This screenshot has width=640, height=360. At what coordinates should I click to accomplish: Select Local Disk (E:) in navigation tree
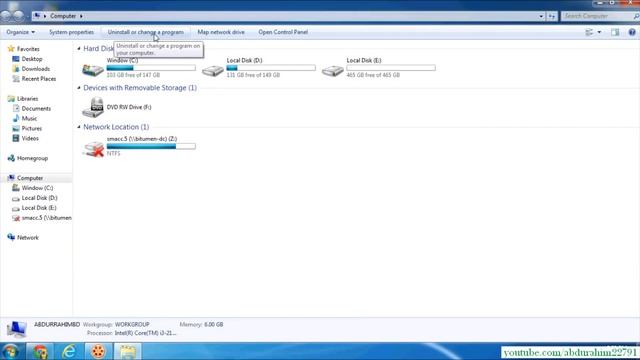pyautogui.click(x=39, y=208)
